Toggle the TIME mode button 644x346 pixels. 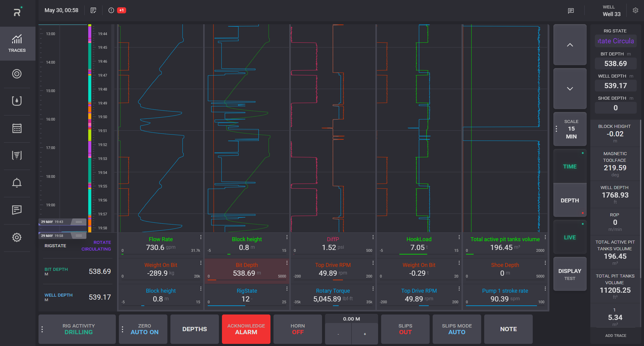(x=570, y=167)
